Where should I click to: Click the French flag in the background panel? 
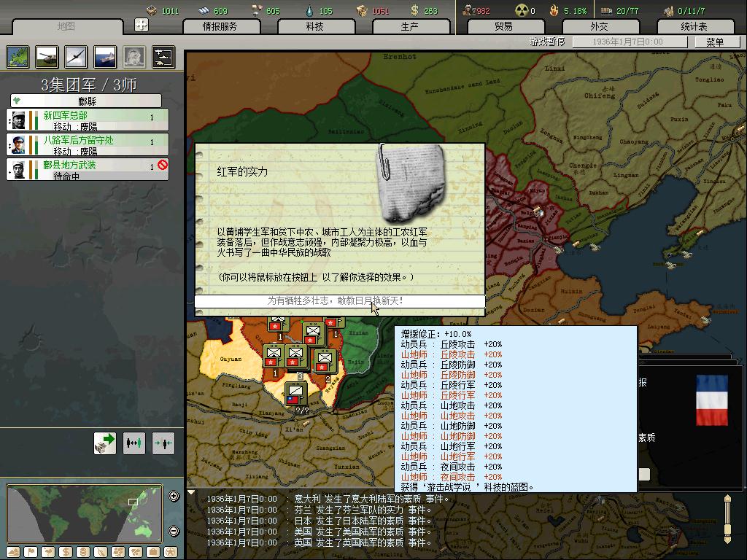(712, 400)
